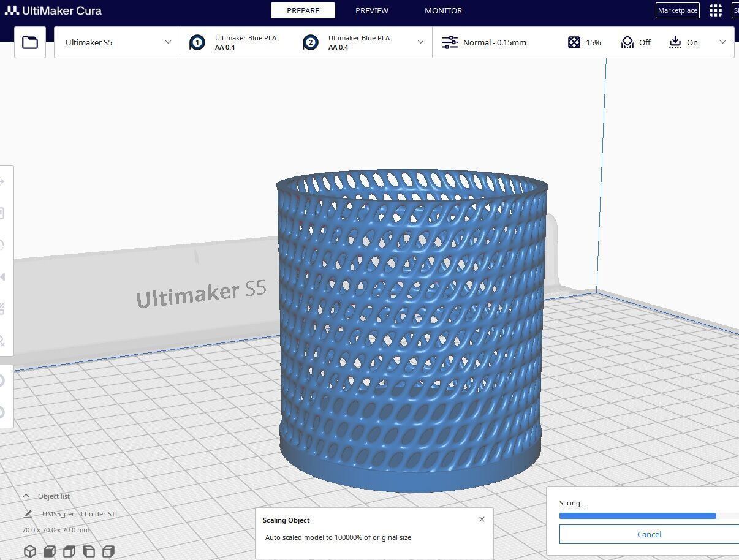Click the adhesion On icon
This screenshot has height=560, width=739.
point(675,42)
